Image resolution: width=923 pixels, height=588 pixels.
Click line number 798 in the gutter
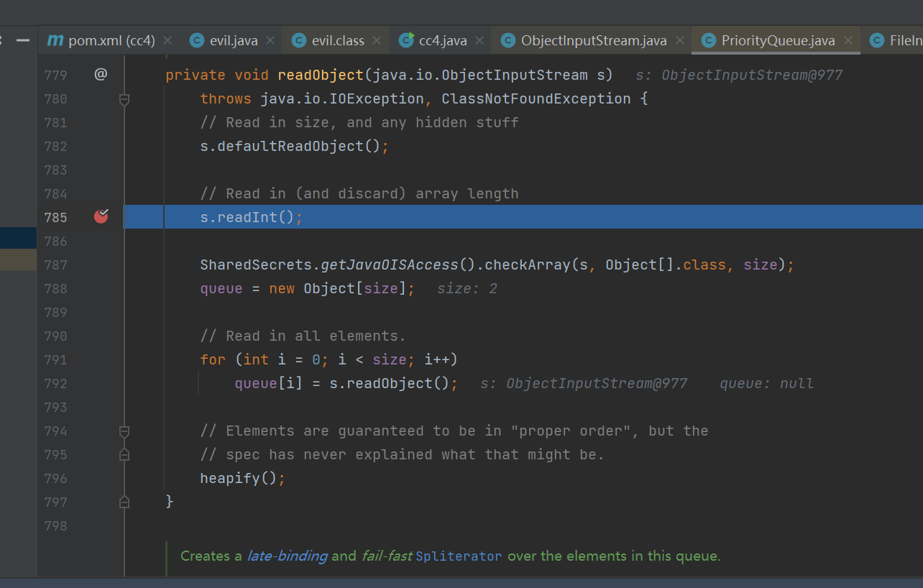55,525
